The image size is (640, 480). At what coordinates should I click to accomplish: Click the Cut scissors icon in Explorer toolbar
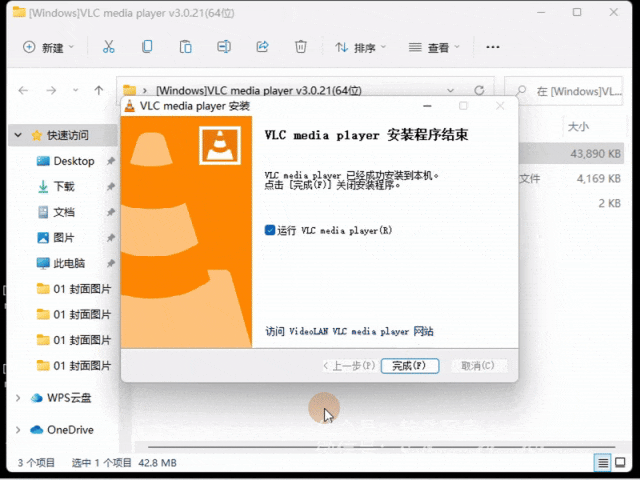109,47
